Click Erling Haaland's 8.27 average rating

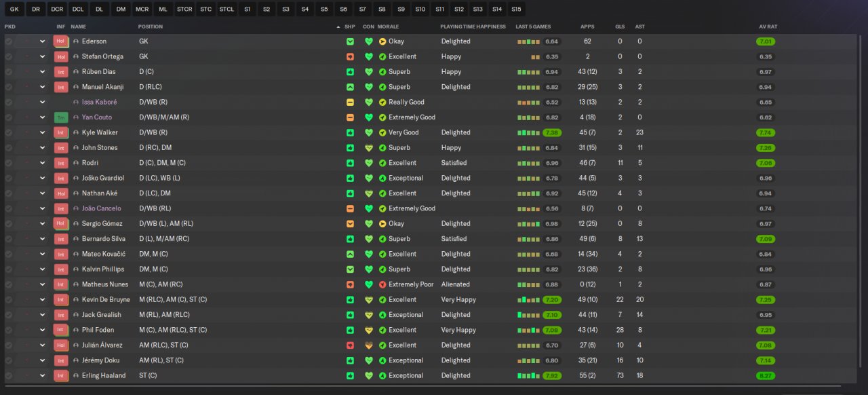coord(766,375)
